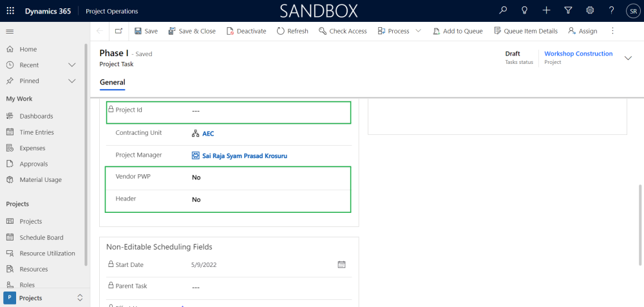Click Save & Close command
644x307 pixels.
(x=192, y=31)
